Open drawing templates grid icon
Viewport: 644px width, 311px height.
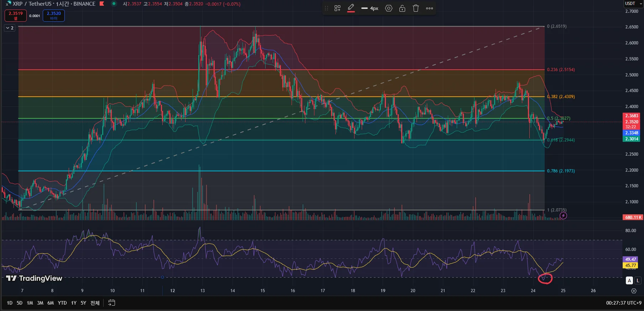tap(337, 8)
